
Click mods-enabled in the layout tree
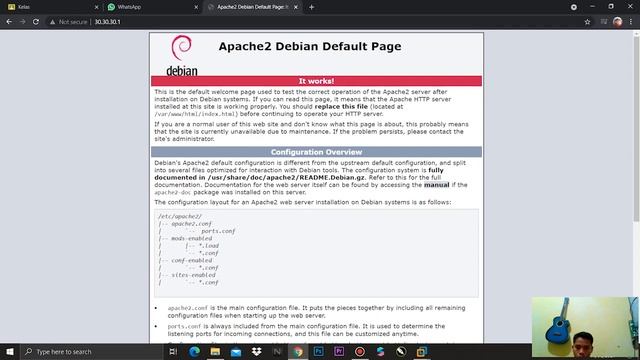coord(191,238)
